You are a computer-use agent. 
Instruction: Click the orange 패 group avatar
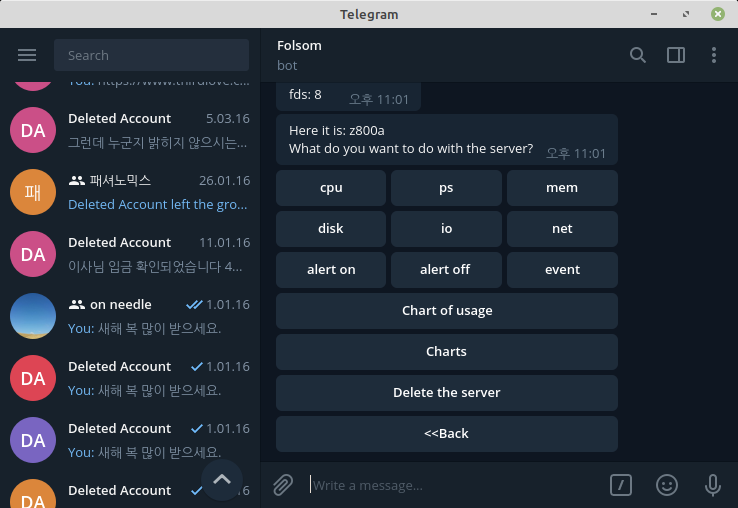[x=33, y=192]
